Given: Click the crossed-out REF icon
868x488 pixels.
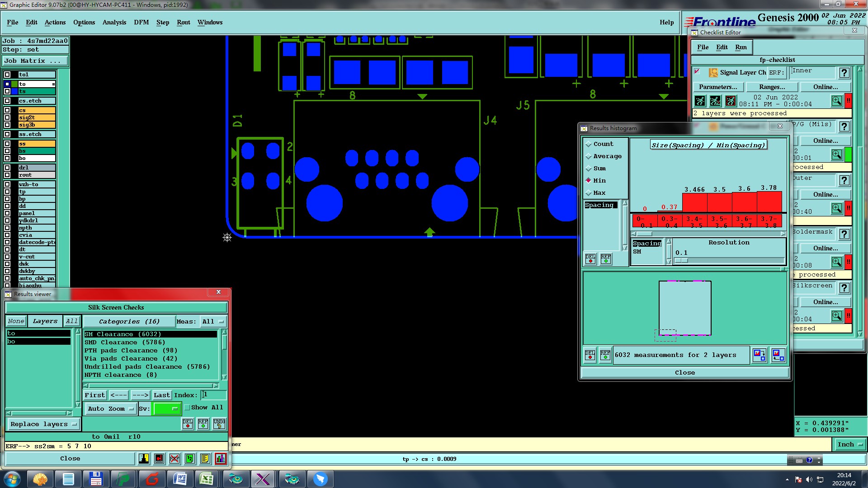Looking at the screenshot, I should tap(175, 459).
